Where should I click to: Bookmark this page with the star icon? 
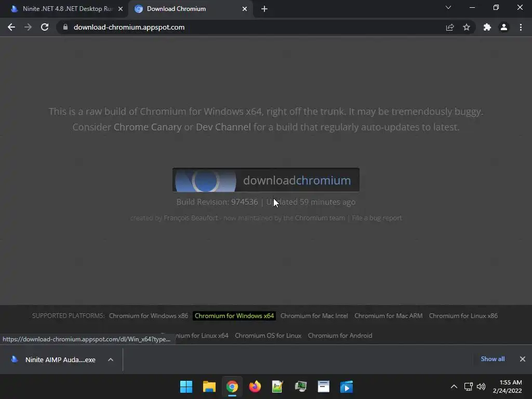coord(467,27)
